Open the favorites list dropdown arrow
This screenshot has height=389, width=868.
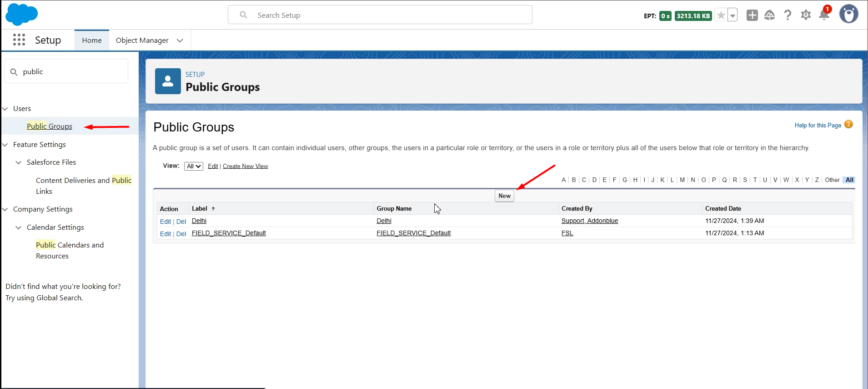tap(733, 15)
